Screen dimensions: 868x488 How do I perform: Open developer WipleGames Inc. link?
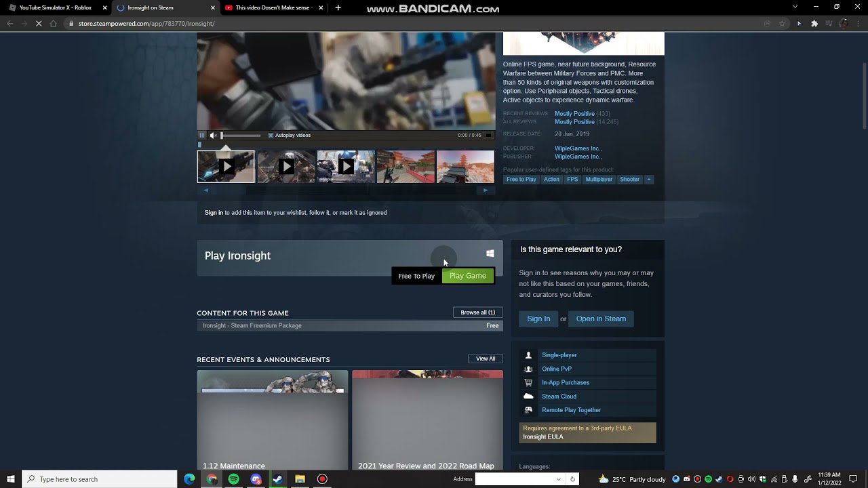point(578,148)
